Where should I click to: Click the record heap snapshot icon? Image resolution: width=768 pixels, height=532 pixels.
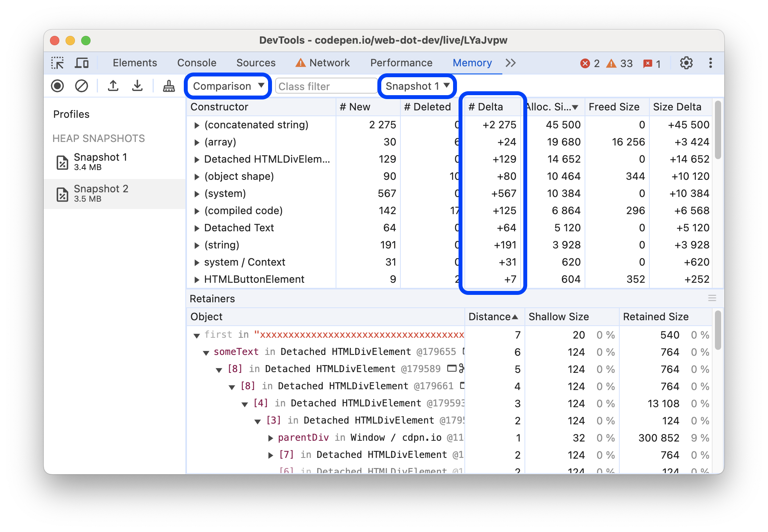pyautogui.click(x=60, y=86)
